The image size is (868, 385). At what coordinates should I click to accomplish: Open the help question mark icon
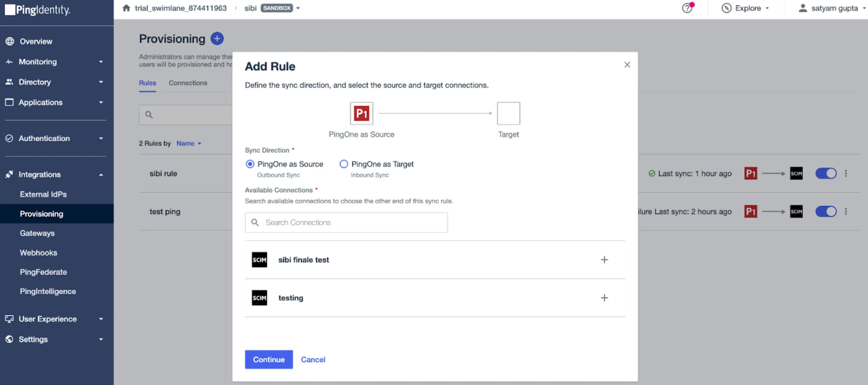coord(687,8)
